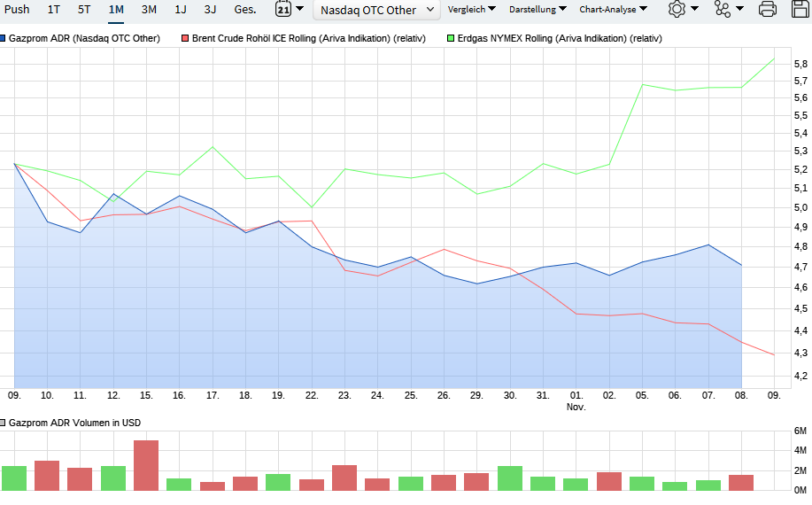812x505 pixels.
Task: Click the red volume bar on 08.
Action: [x=741, y=483]
